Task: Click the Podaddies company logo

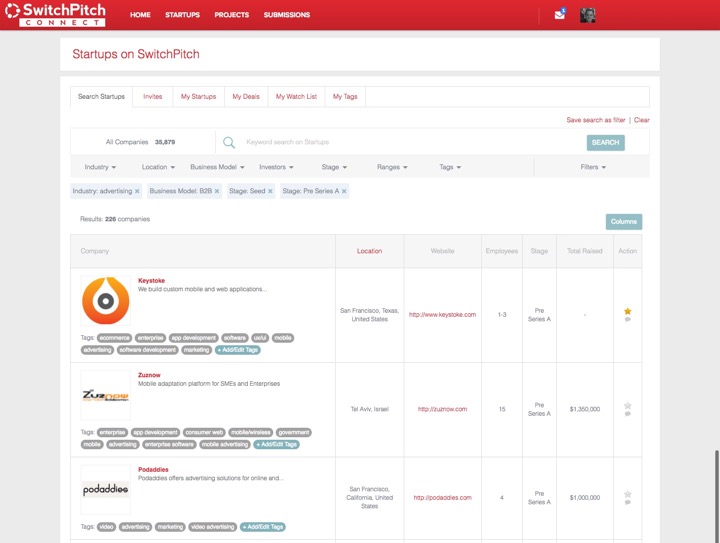Action: (x=106, y=489)
